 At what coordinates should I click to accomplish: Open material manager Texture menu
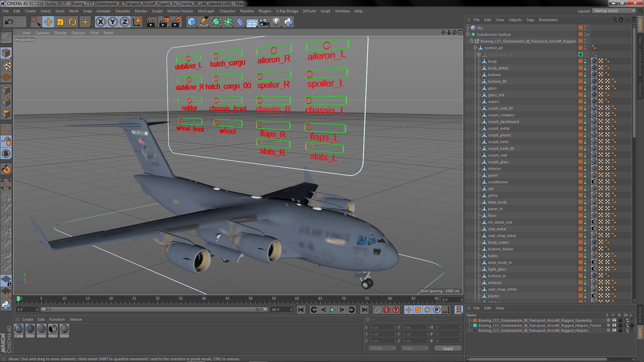75,319
